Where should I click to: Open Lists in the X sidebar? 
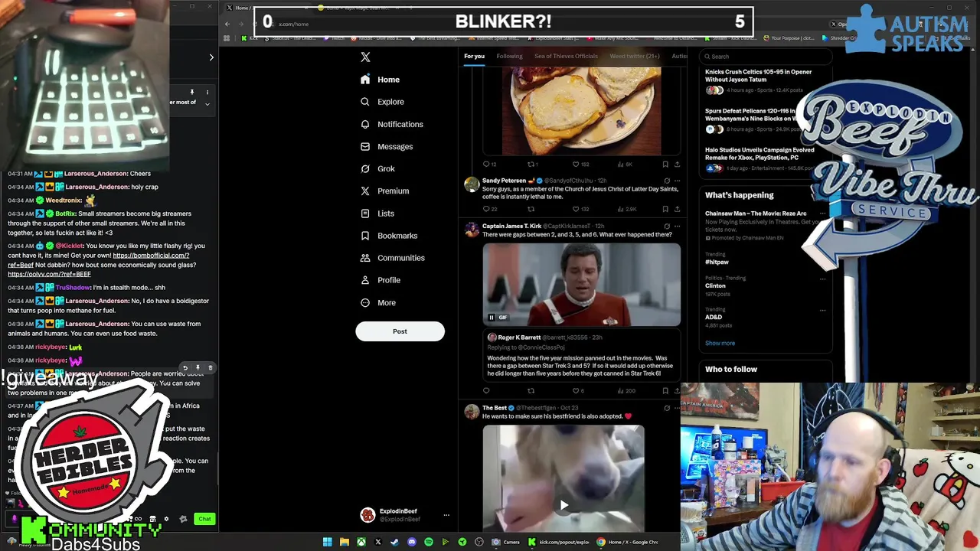pos(377,214)
